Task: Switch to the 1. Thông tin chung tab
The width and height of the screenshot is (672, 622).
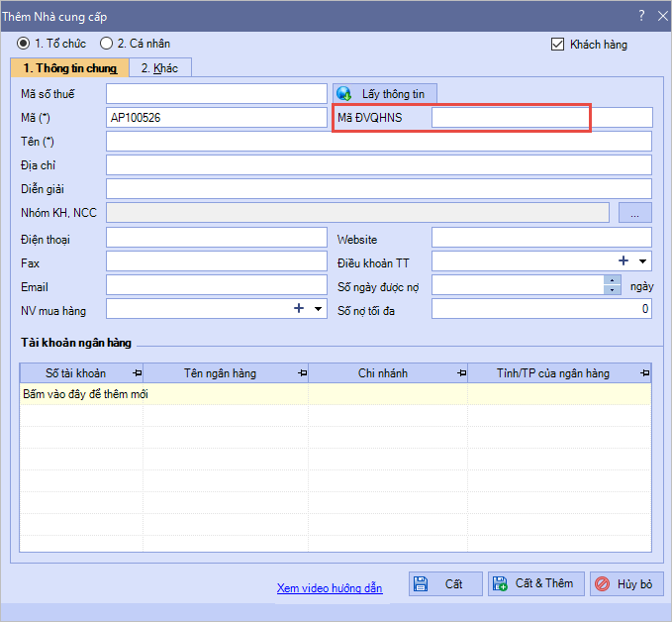Action: coord(69,68)
